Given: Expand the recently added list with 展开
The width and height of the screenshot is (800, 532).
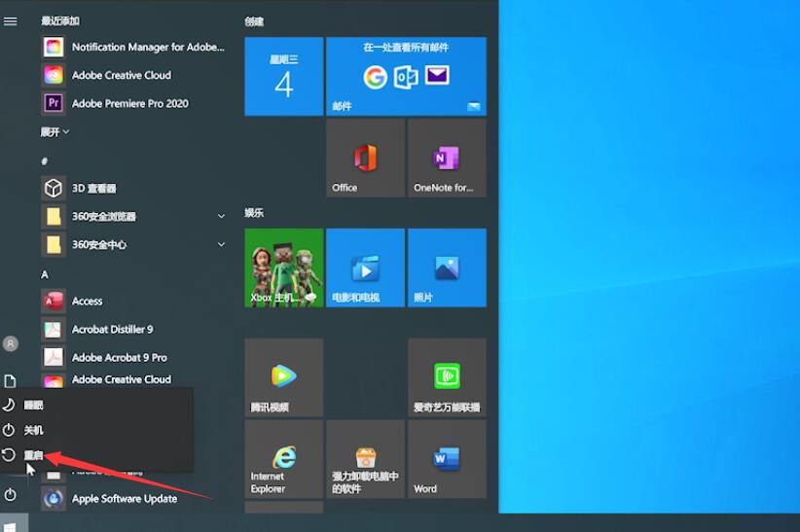Looking at the screenshot, I should click(x=55, y=132).
